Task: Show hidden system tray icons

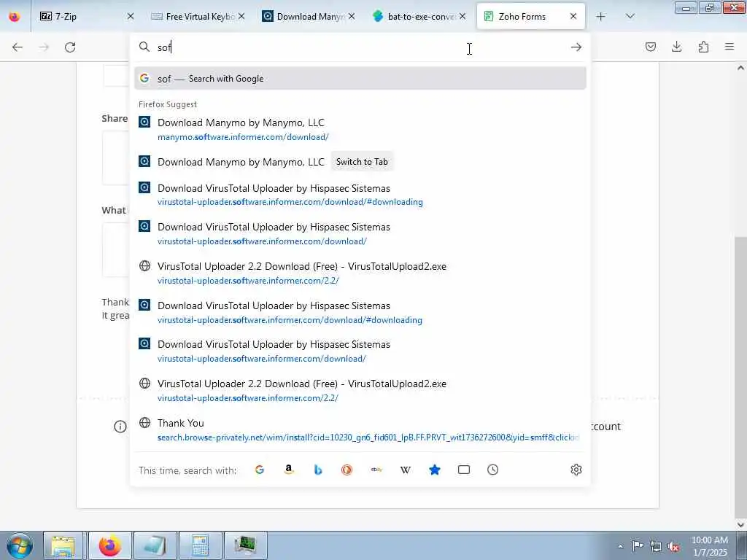Action: click(x=620, y=547)
